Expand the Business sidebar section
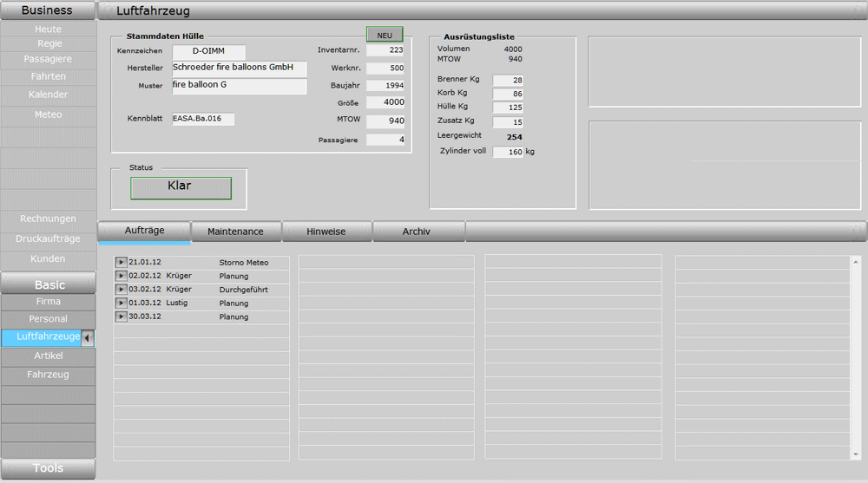Viewport: 868px width, 483px height. point(48,10)
